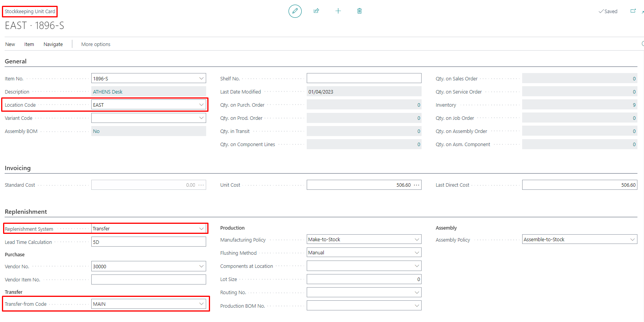Screen dimensions: 644x322
Task: Expand the Assembly Policy dropdown
Action: tap(632, 240)
